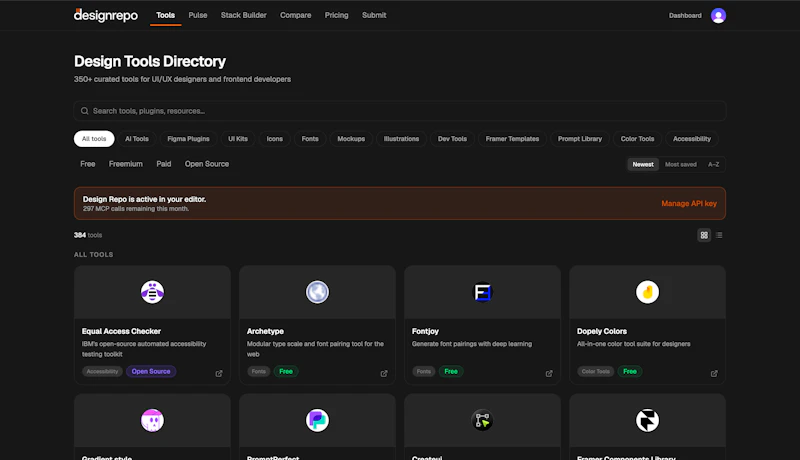Open external link for Archetype
The width and height of the screenshot is (800, 460).
(384, 373)
